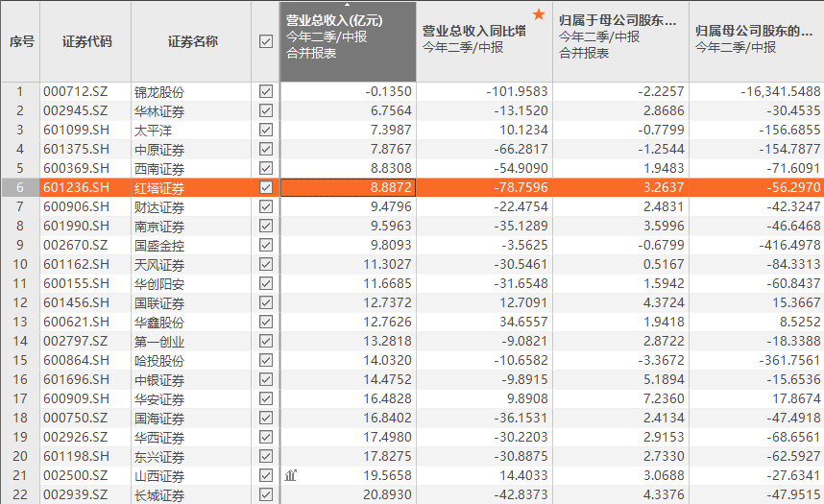
Task: Select security code 601099.SH
Action: tap(76, 130)
